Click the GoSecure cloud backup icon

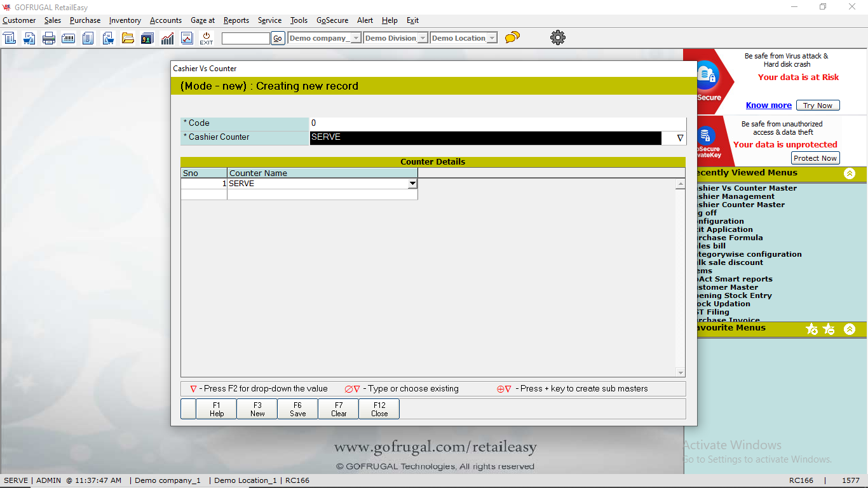coord(707,75)
